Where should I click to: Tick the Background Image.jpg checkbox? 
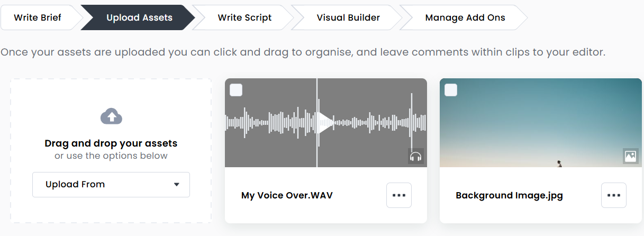pos(451,90)
